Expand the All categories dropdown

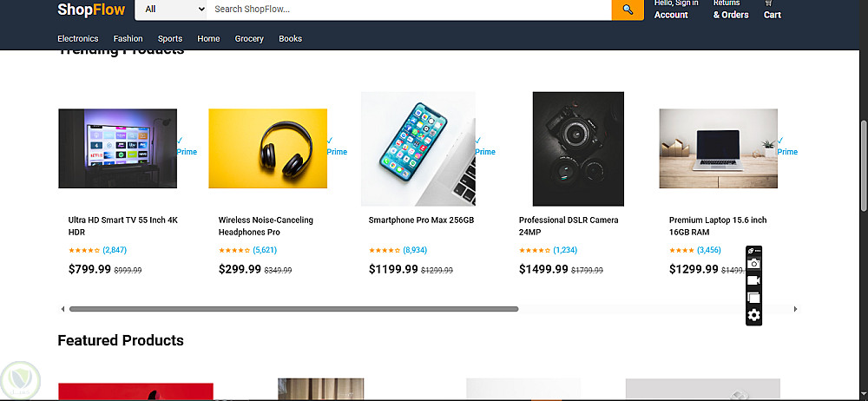(x=174, y=10)
